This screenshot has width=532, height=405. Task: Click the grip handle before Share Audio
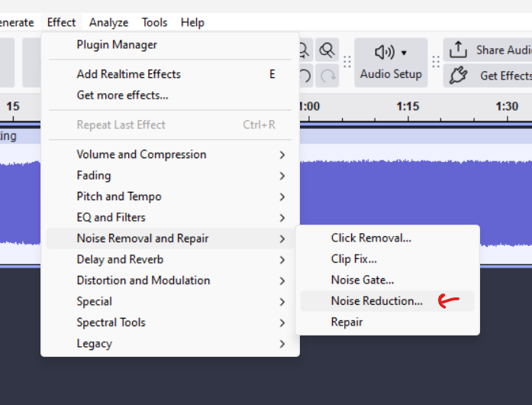pos(437,62)
